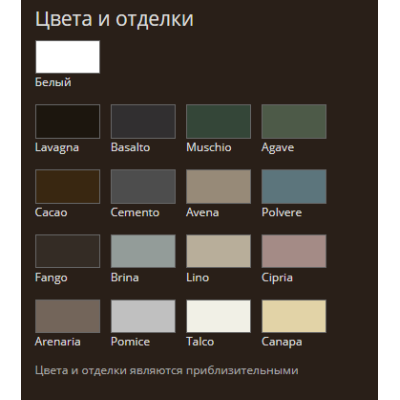Image resolution: width=400 pixels, height=400 pixels.
Task: Click the 'Lavagna' label text
Action: pos(57,148)
